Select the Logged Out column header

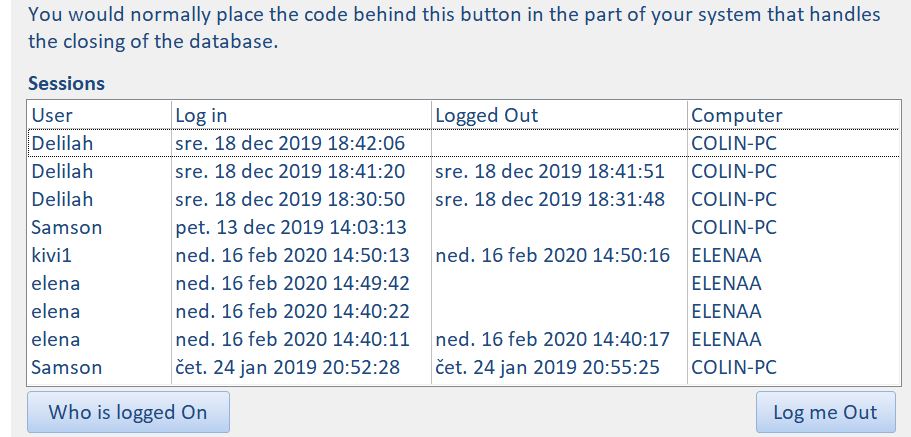tap(487, 115)
